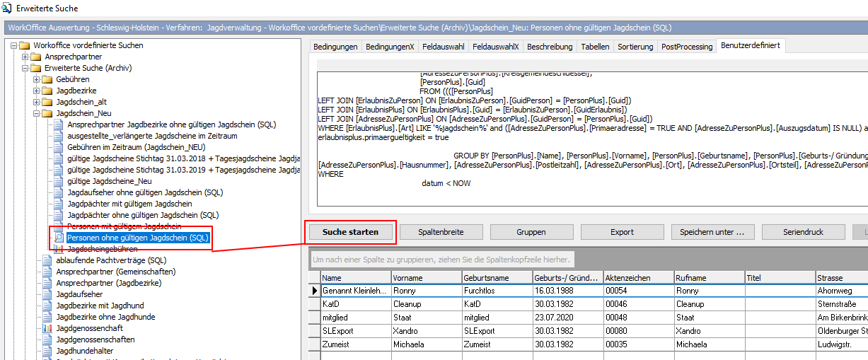Click document icon of Jagdhundehalter

point(48,351)
